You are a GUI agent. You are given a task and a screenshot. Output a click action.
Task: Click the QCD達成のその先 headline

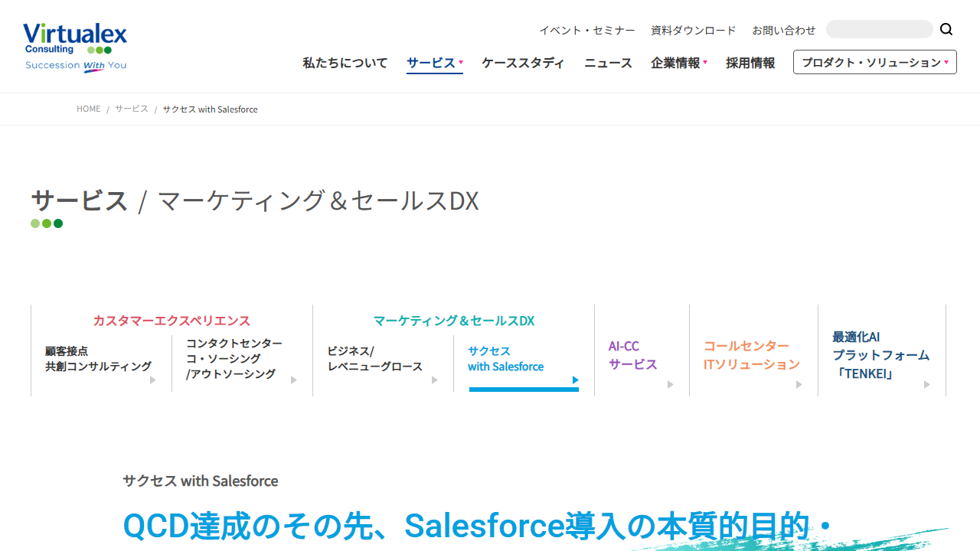[x=477, y=526]
